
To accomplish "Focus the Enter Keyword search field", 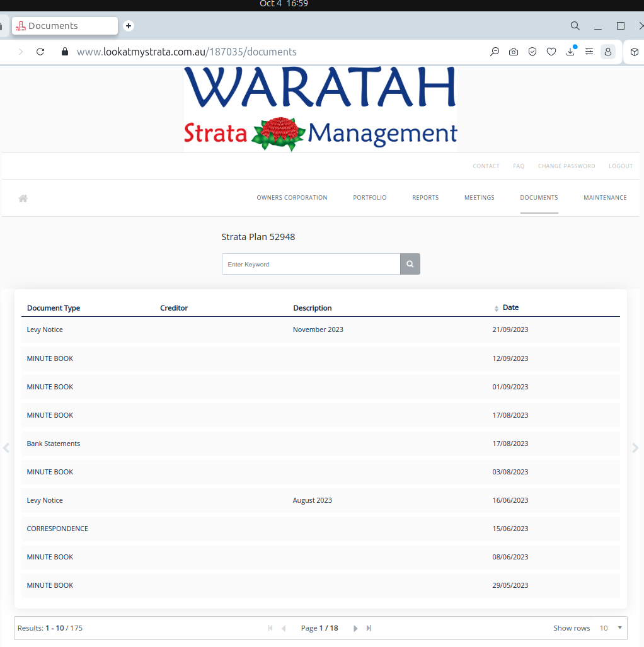I will click(x=311, y=264).
